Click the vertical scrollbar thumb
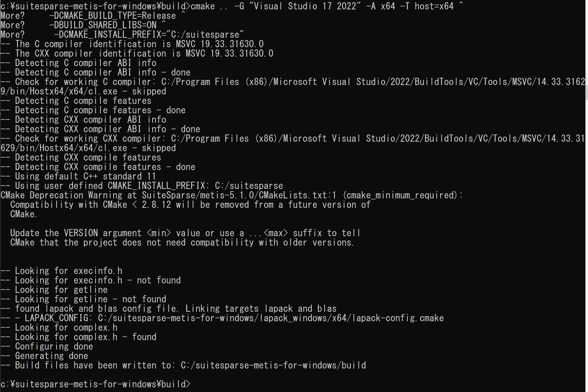 click(587, 92)
